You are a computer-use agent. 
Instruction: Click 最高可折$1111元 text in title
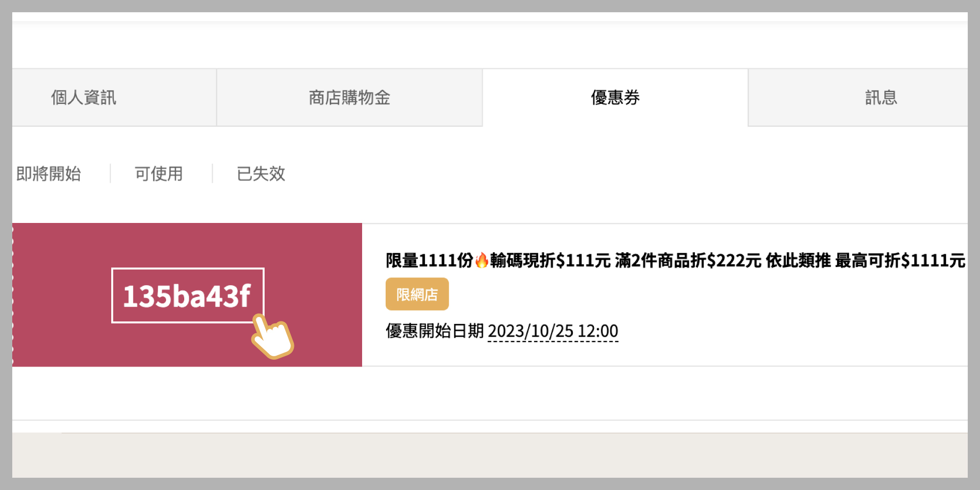point(900,260)
